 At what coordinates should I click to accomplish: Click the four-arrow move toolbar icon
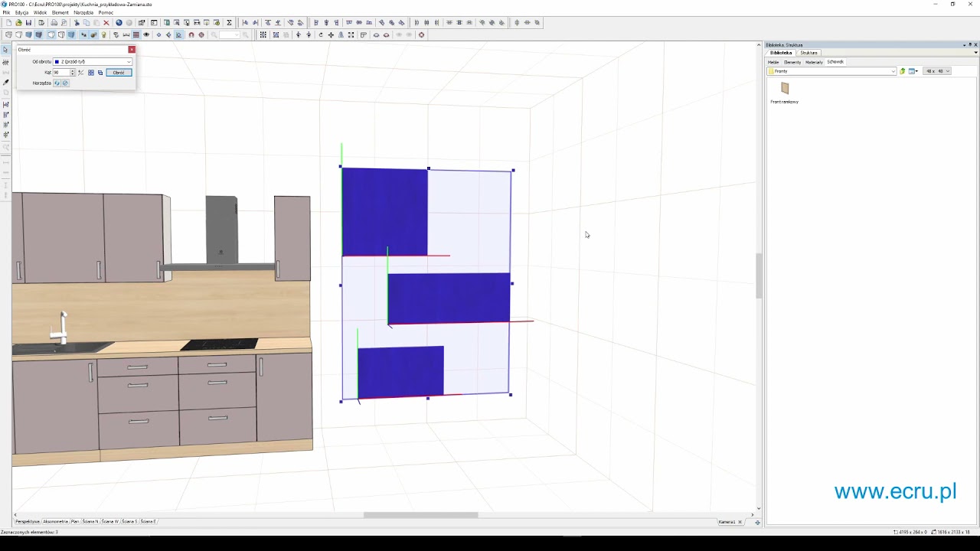pyautogui.click(x=331, y=35)
